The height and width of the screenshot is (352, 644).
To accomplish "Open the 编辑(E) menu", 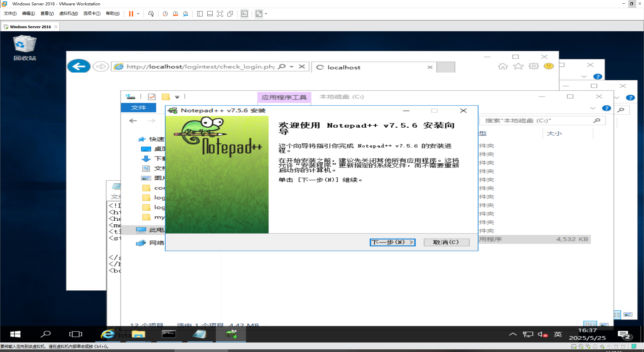I will [29, 13].
